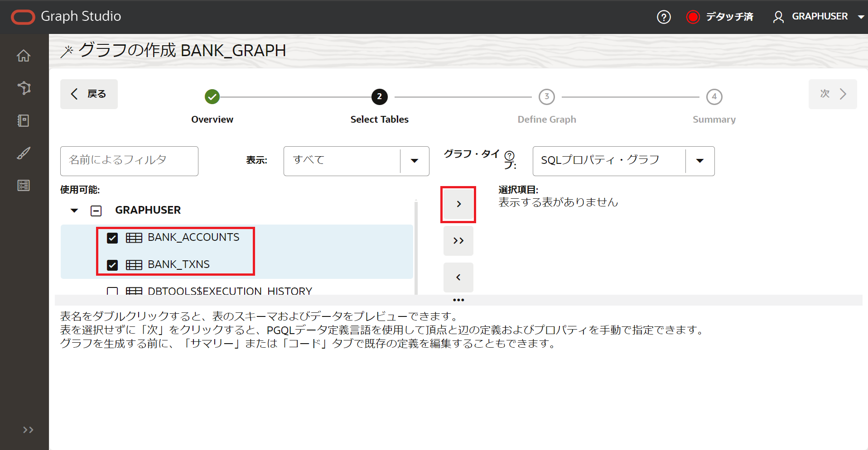
Task: Click the name filter input field
Action: (129, 161)
